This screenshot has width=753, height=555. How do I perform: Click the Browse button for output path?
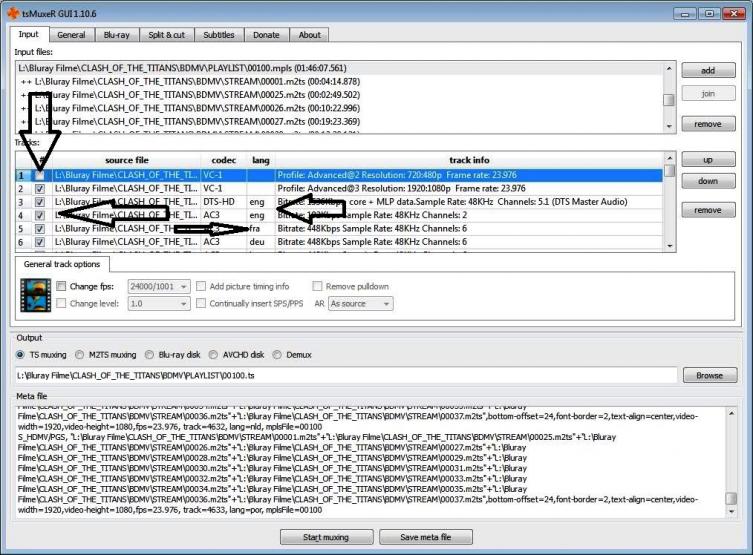(710, 375)
